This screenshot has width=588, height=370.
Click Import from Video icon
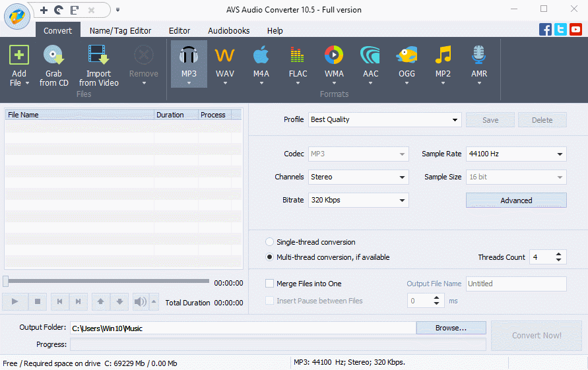point(98,55)
